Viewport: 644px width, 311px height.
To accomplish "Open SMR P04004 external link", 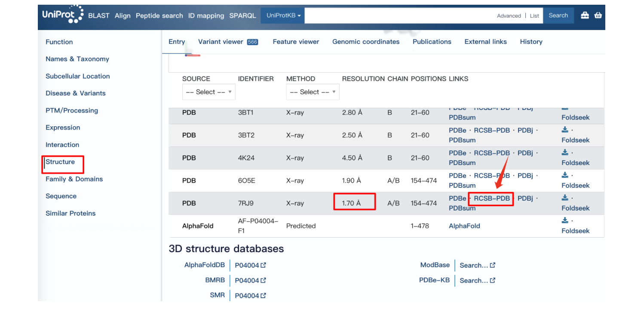I will tap(250, 296).
